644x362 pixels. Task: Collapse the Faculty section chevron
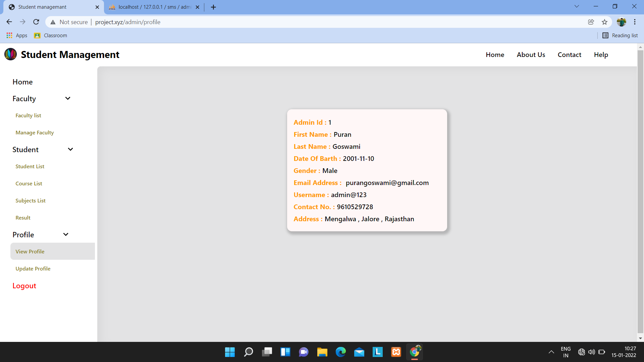67,98
